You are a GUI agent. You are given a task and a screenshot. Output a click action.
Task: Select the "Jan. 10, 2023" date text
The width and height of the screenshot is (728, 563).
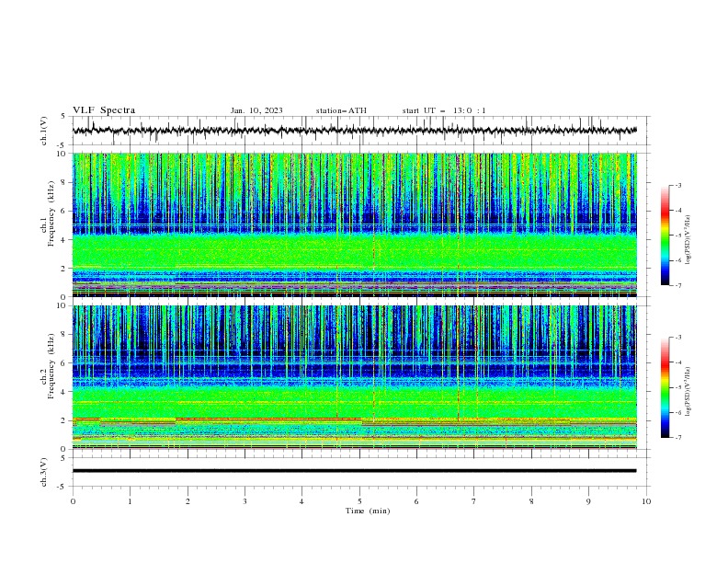[256, 110]
